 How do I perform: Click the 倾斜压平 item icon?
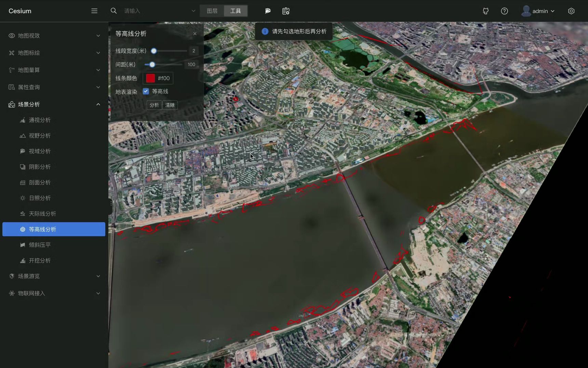coord(23,245)
